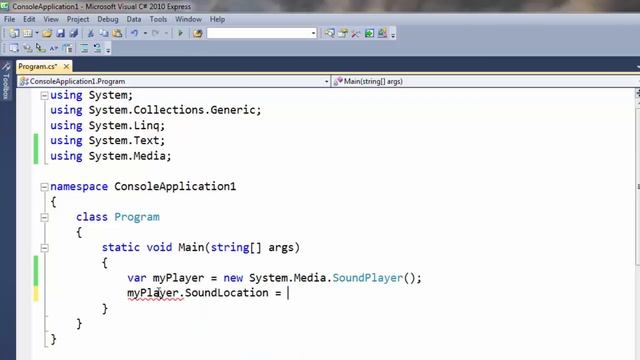Open the collapsed Toolbox side panel

[6, 82]
